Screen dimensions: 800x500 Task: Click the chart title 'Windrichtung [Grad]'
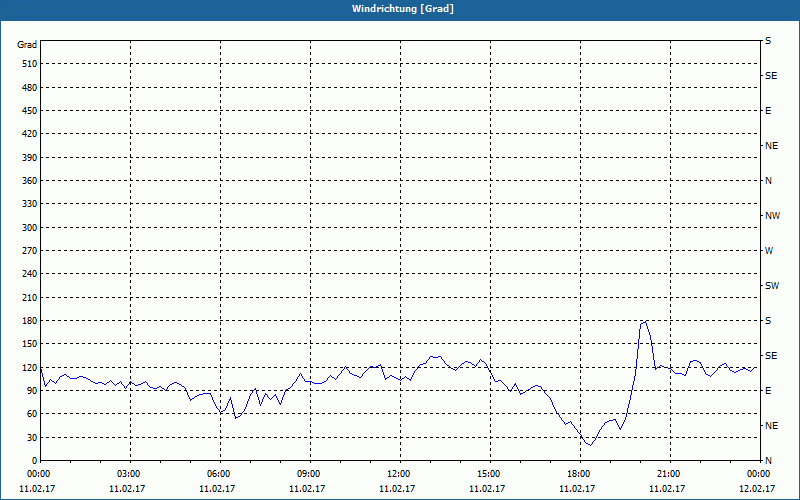[x=403, y=9]
